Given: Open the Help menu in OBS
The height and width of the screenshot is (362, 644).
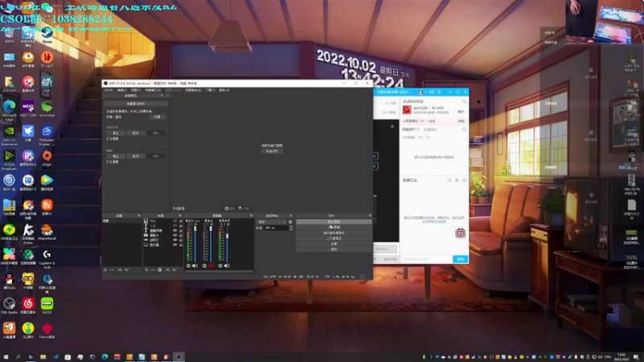Looking at the screenshot, I should tap(225, 90).
